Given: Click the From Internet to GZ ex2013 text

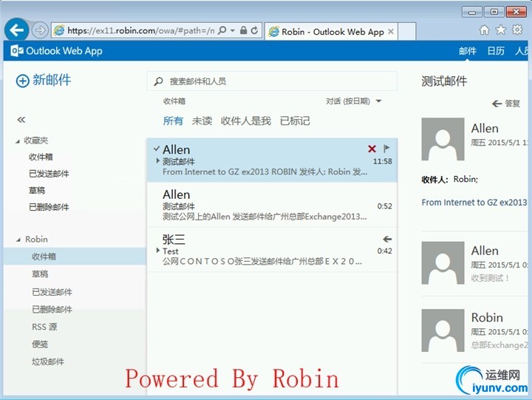Looking at the screenshot, I should pyautogui.click(x=474, y=203).
